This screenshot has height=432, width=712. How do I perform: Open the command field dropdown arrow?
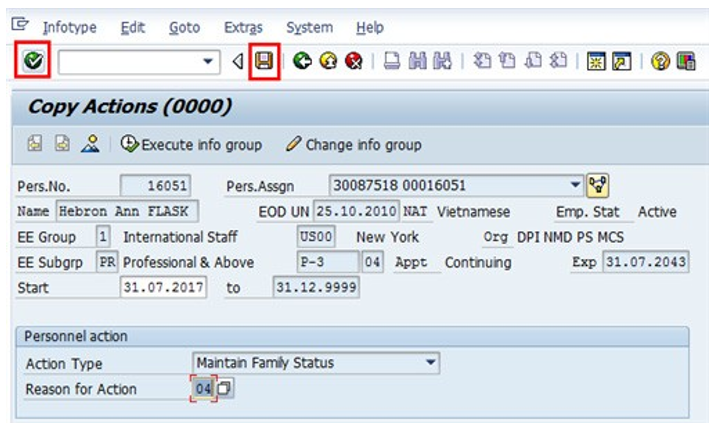pyautogui.click(x=208, y=61)
